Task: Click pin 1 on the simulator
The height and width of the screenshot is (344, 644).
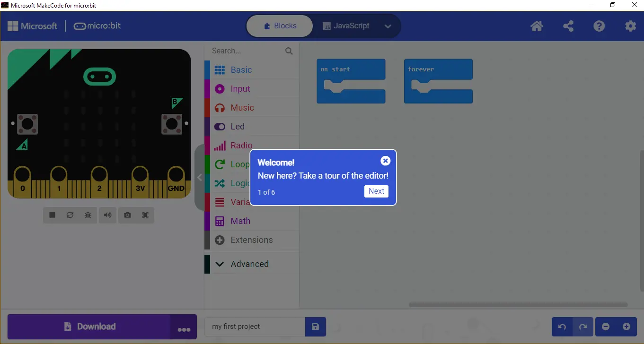Action: 59,182
